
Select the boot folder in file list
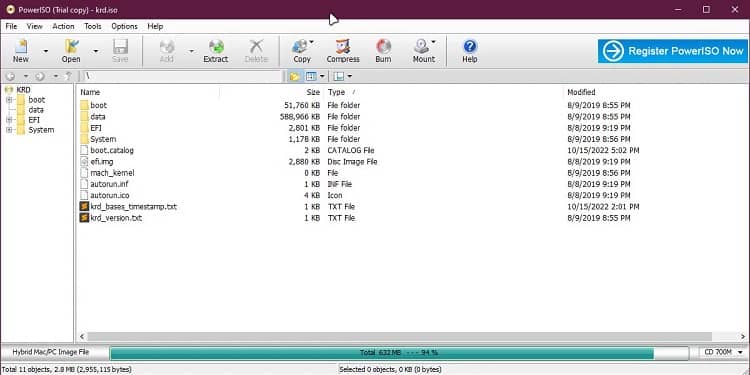(98, 105)
